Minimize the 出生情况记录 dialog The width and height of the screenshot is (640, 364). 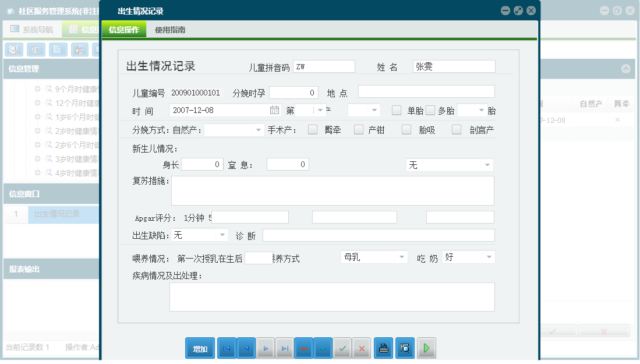505,11
